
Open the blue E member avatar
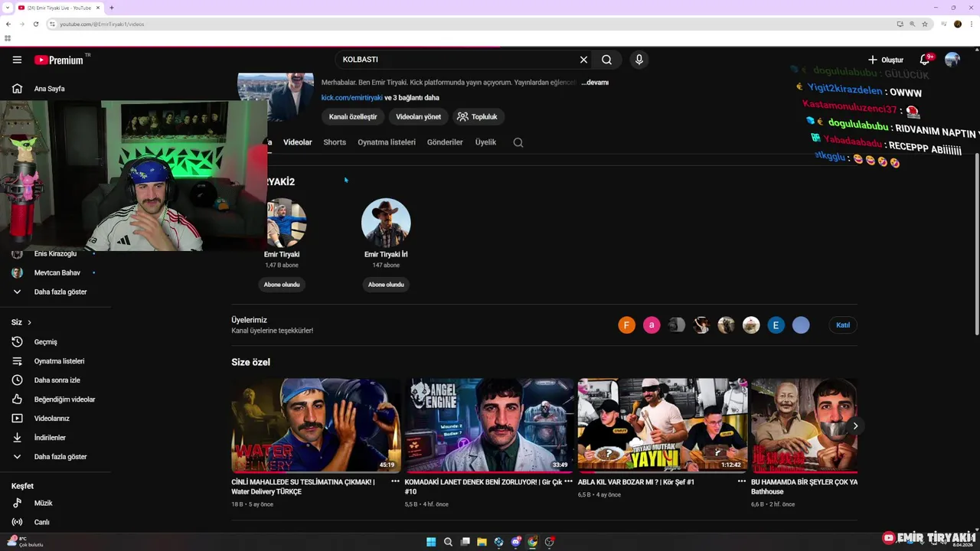tap(776, 325)
